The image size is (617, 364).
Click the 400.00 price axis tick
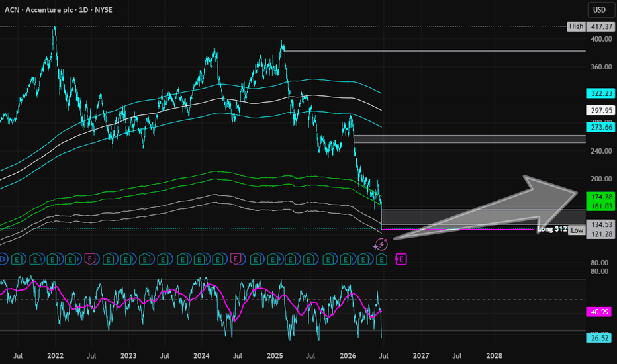[x=601, y=39]
